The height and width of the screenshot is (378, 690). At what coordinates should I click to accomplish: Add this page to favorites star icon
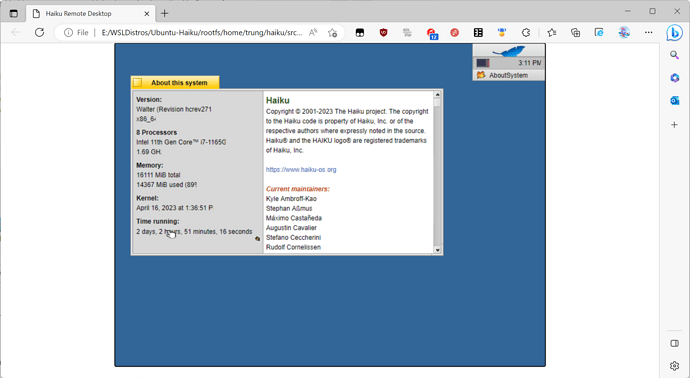[333, 33]
